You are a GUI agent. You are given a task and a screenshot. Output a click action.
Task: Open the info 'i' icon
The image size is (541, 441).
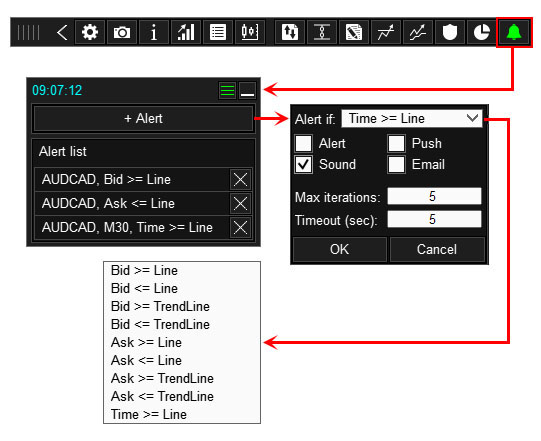[x=154, y=32]
